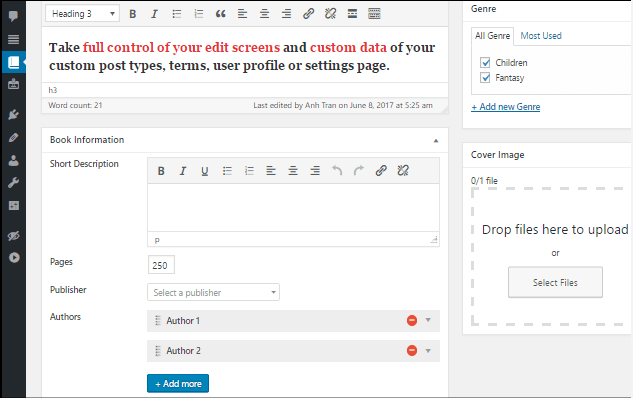Center align text in main editor
The width and height of the screenshot is (633, 398).
coord(264,14)
